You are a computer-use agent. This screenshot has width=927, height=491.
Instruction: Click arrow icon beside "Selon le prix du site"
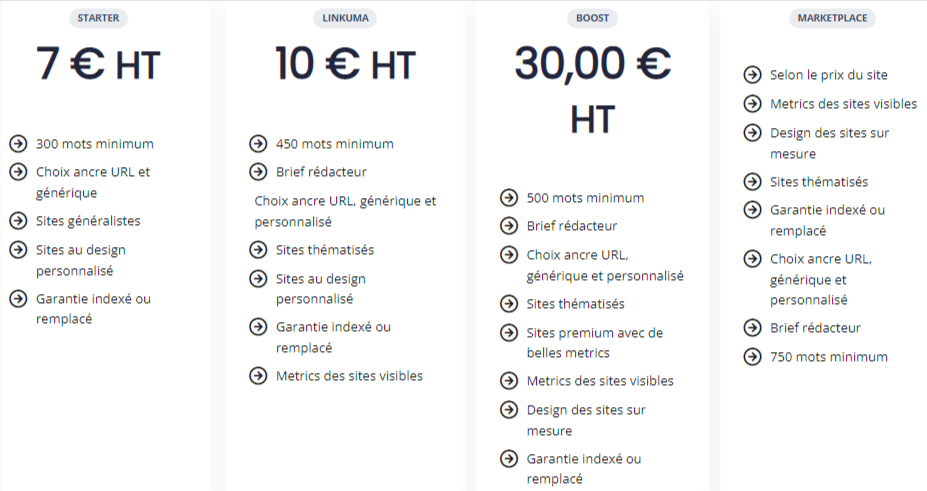pyautogui.click(x=752, y=75)
